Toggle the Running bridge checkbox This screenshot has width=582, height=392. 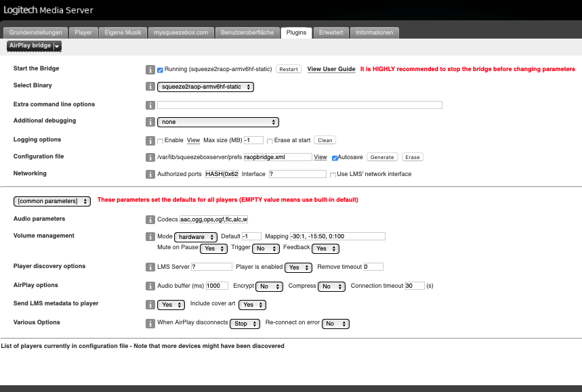[x=160, y=70]
